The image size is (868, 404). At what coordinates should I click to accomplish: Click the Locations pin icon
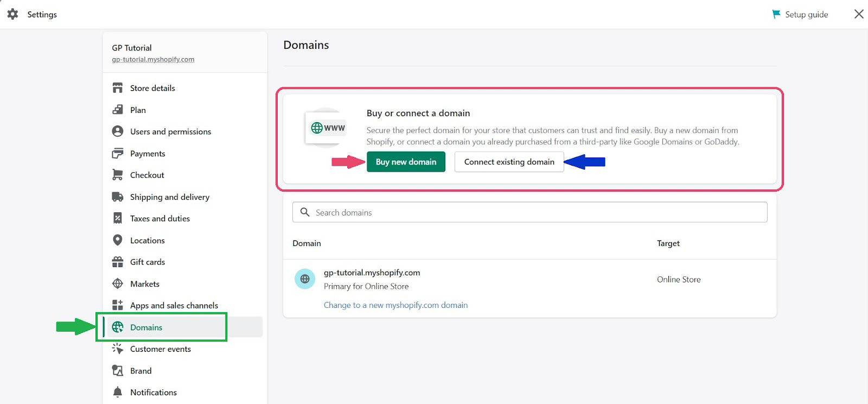(x=117, y=240)
